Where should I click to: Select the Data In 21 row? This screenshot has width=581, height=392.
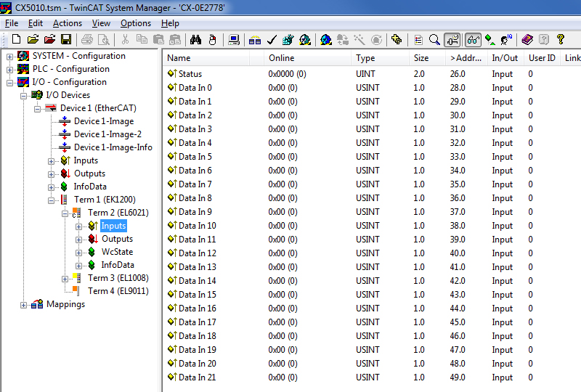point(370,377)
